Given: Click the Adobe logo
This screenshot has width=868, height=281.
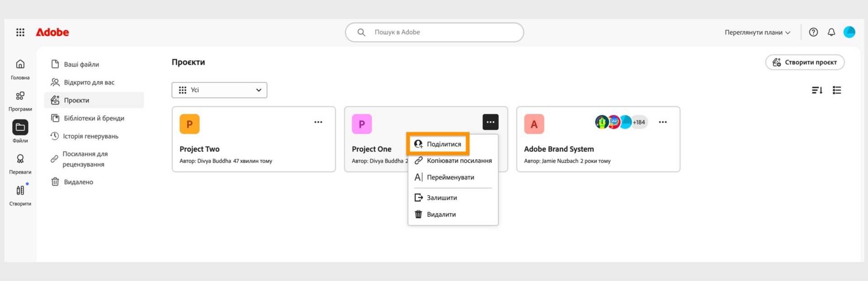Looking at the screenshot, I should point(52,32).
